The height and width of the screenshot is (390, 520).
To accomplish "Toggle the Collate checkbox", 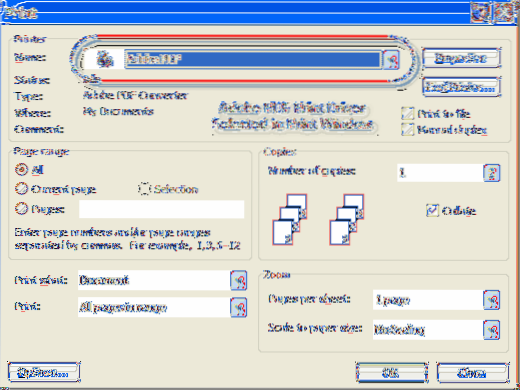I will click(x=432, y=210).
